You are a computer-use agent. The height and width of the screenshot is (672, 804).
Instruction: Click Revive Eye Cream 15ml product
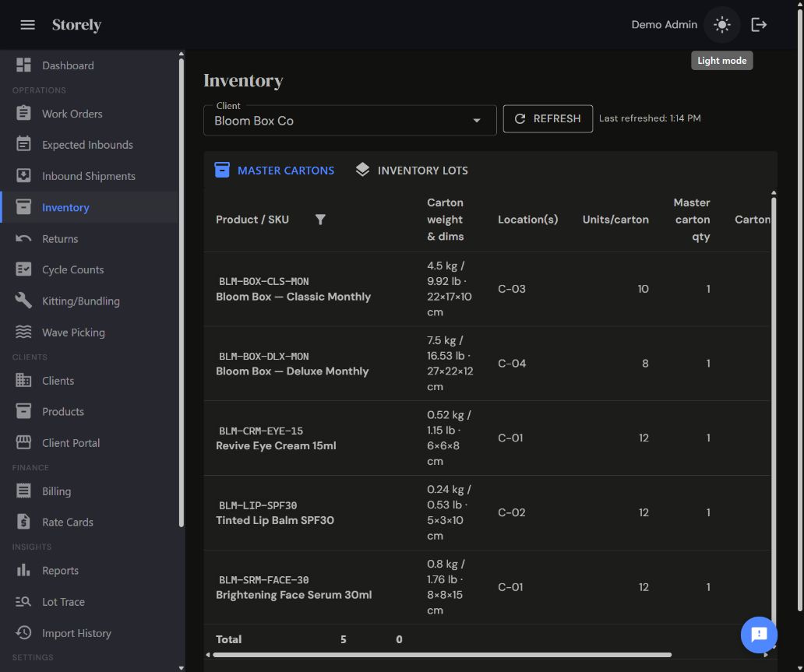click(x=276, y=445)
